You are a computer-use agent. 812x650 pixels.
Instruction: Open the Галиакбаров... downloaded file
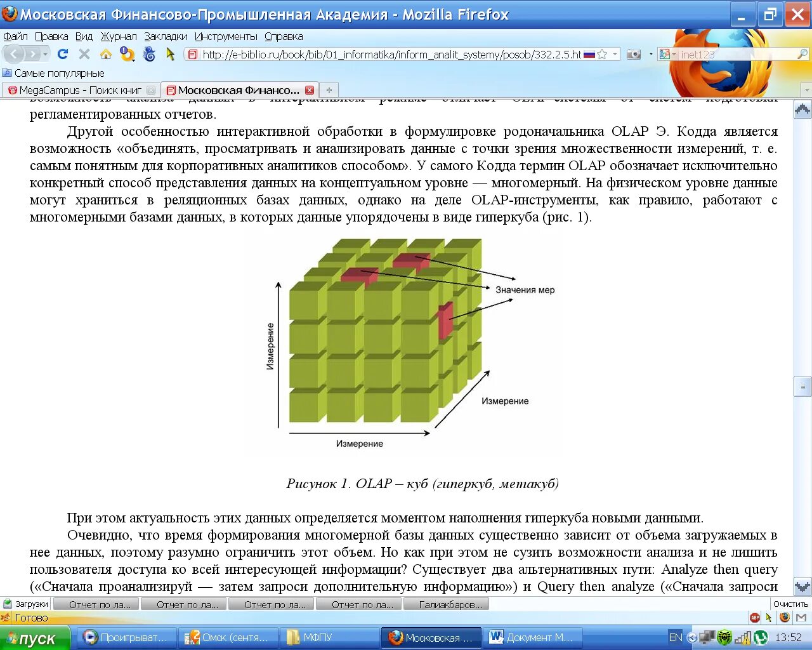click(x=446, y=604)
